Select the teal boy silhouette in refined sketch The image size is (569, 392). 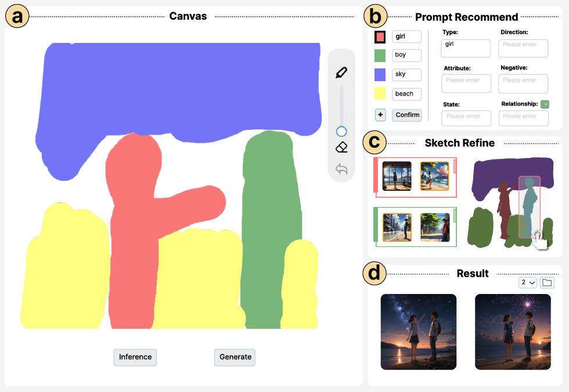coord(530,207)
